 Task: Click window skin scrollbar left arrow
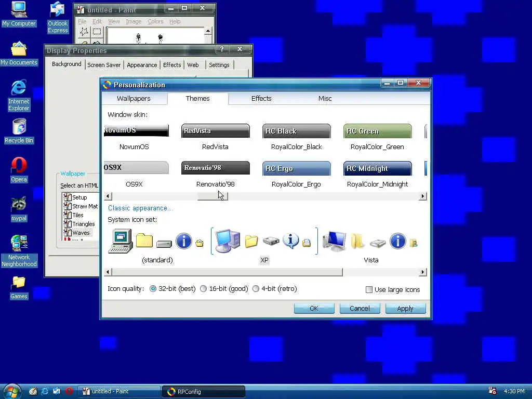pyautogui.click(x=108, y=196)
